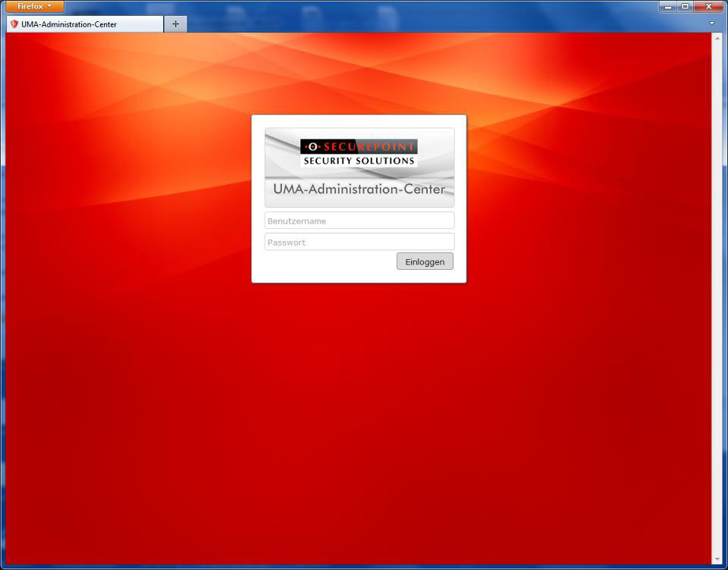Screen dimensions: 728x570
Task: Focus the Passwort input field
Action: point(359,242)
